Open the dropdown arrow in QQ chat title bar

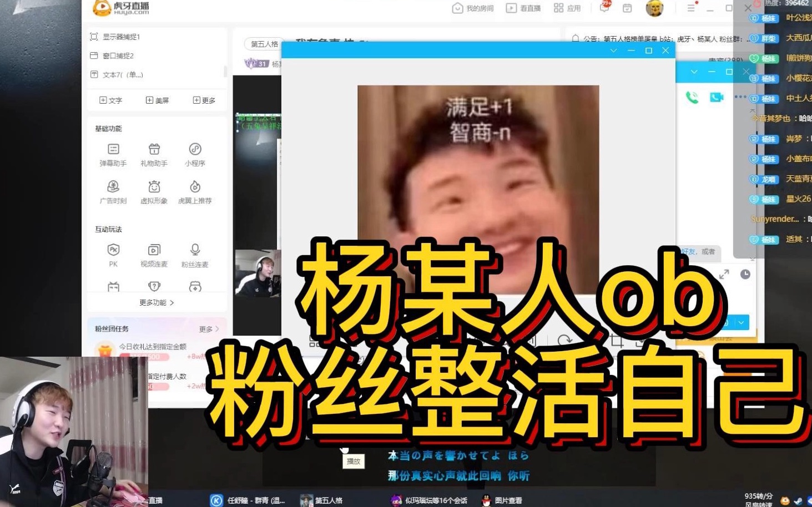pyautogui.click(x=694, y=72)
